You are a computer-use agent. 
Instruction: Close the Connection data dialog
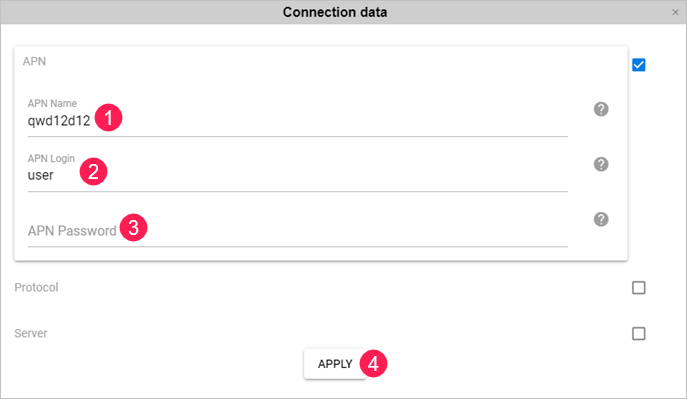pos(675,12)
